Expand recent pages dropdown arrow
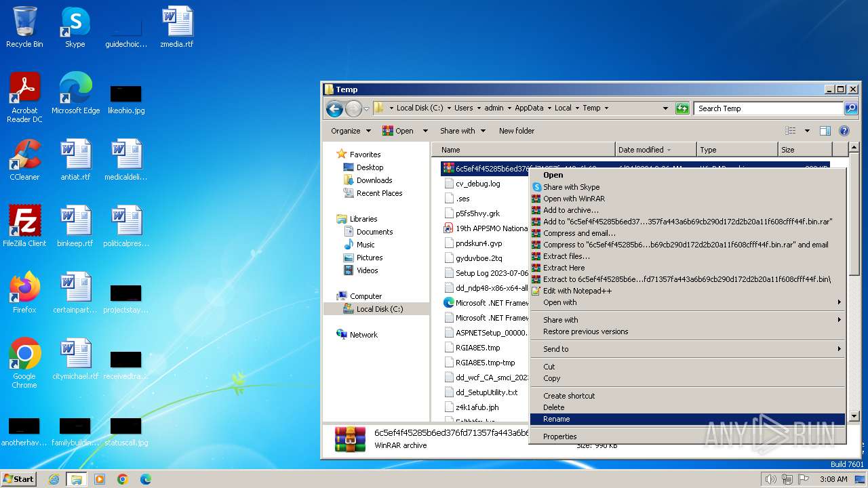This screenshot has width=868, height=488. [x=366, y=108]
